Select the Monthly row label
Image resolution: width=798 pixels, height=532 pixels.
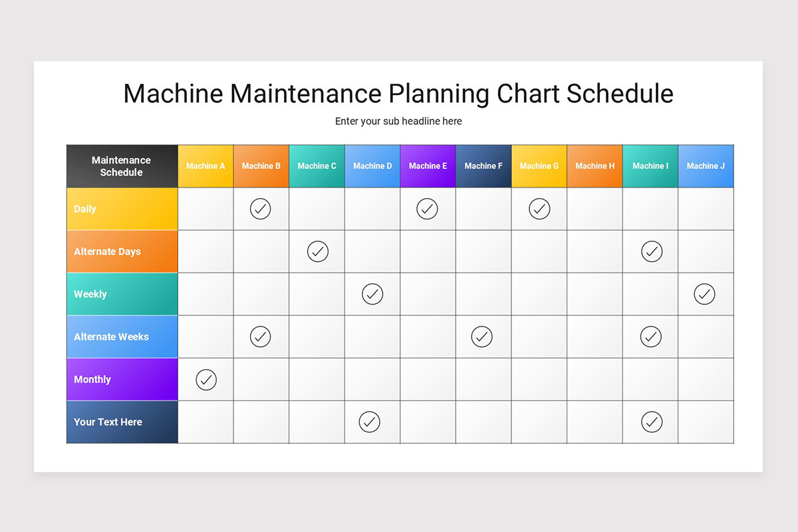point(122,379)
